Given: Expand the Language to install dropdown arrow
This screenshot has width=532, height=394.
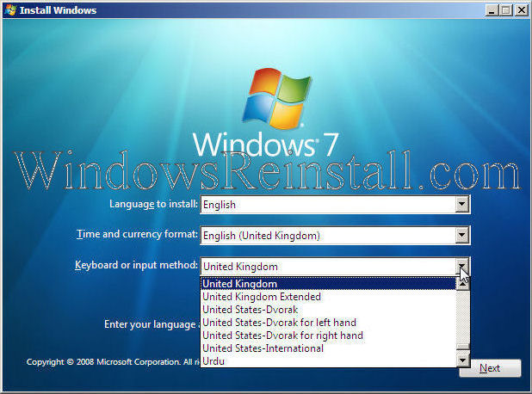Looking at the screenshot, I should coord(462,205).
